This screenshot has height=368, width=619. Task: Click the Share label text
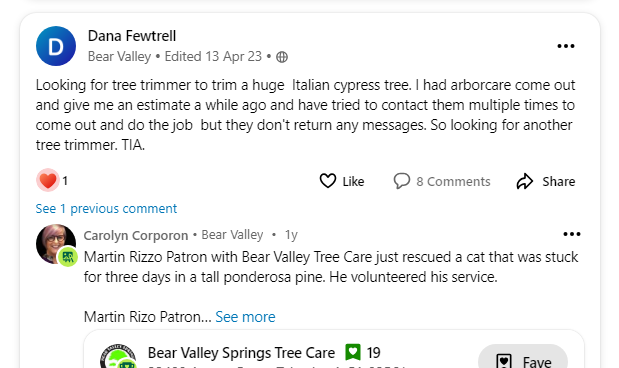tap(559, 181)
